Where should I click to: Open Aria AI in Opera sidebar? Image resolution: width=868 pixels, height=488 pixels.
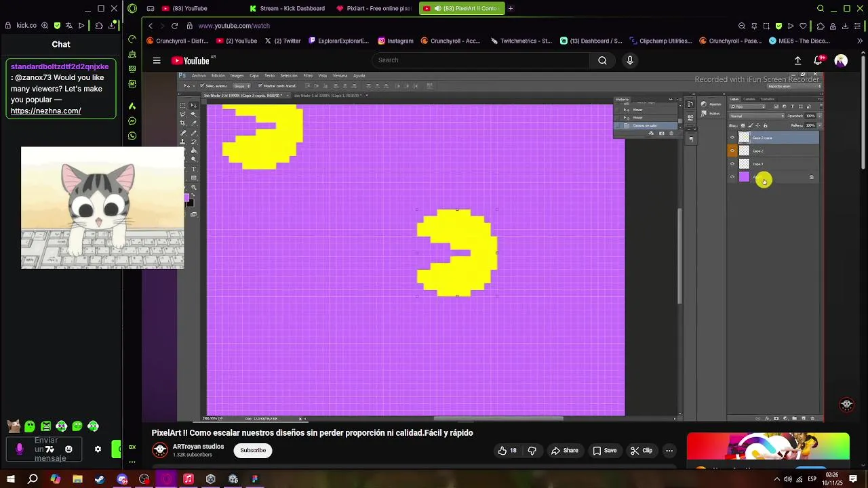click(x=132, y=106)
